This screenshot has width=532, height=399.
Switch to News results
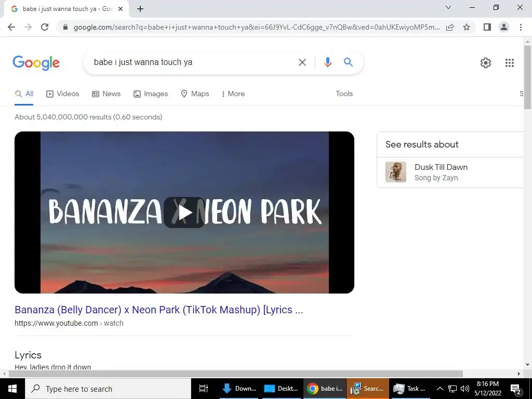pyautogui.click(x=106, y=94)
